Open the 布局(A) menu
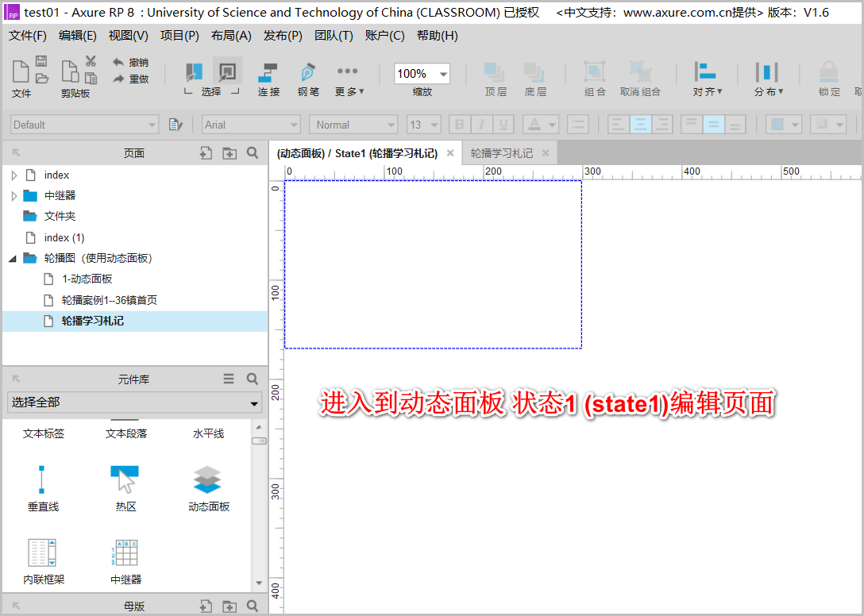Viewport: 864px width, 616px height. point(231,36)
